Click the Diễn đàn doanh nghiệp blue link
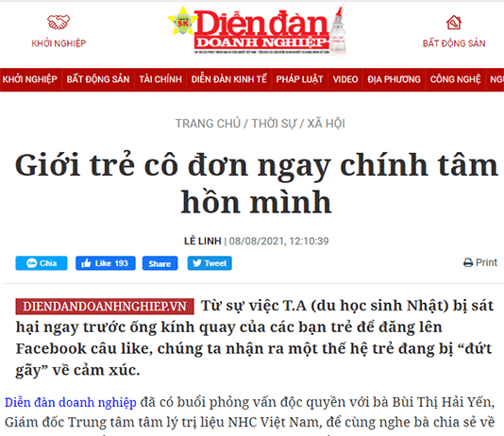504x436 pixels. [x=71, y=402]
